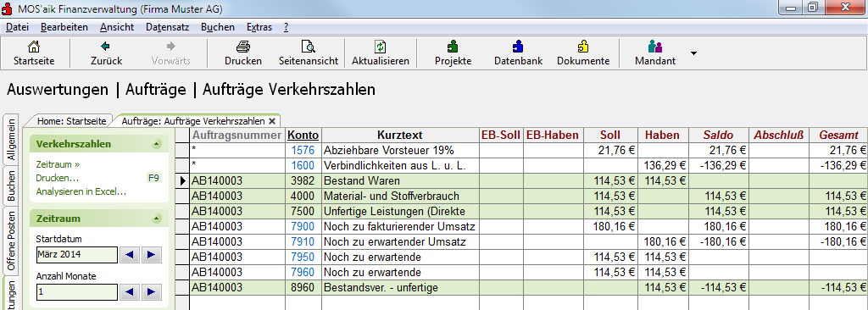
Task: Click the MOS'aik app icon in title bar
Action: coord(8,8)
